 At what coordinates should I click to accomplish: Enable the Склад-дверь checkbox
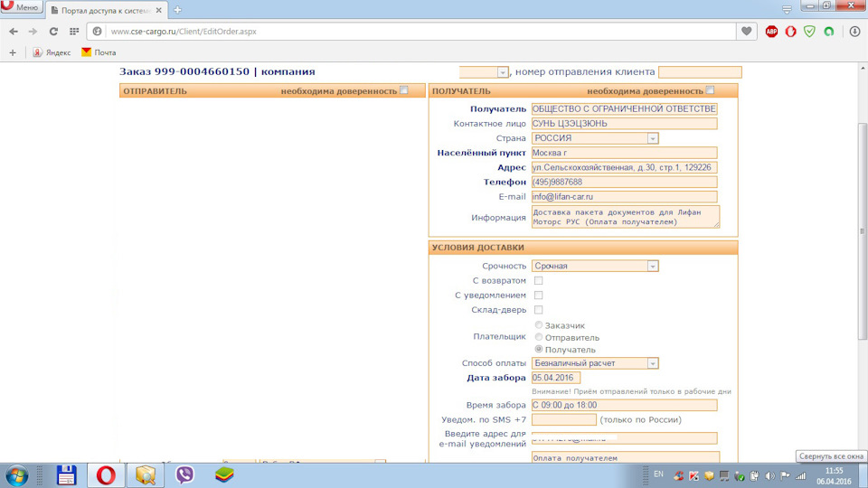point(538,310)
